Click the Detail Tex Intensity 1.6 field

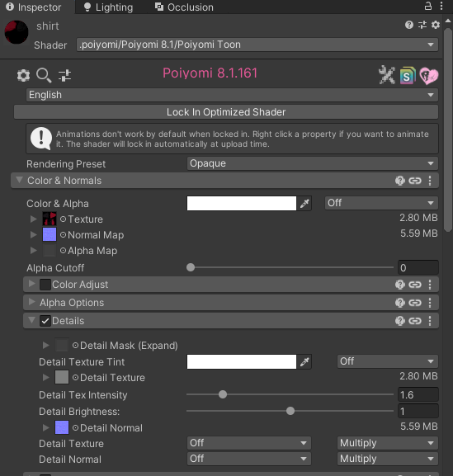pos(418,394)
